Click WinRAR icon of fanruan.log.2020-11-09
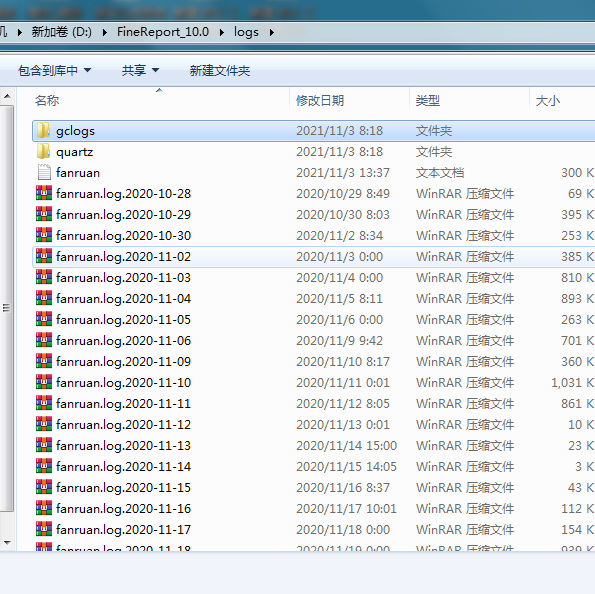Image resolution: width=595 pixels, height=594 pixels. click(44, 361)
